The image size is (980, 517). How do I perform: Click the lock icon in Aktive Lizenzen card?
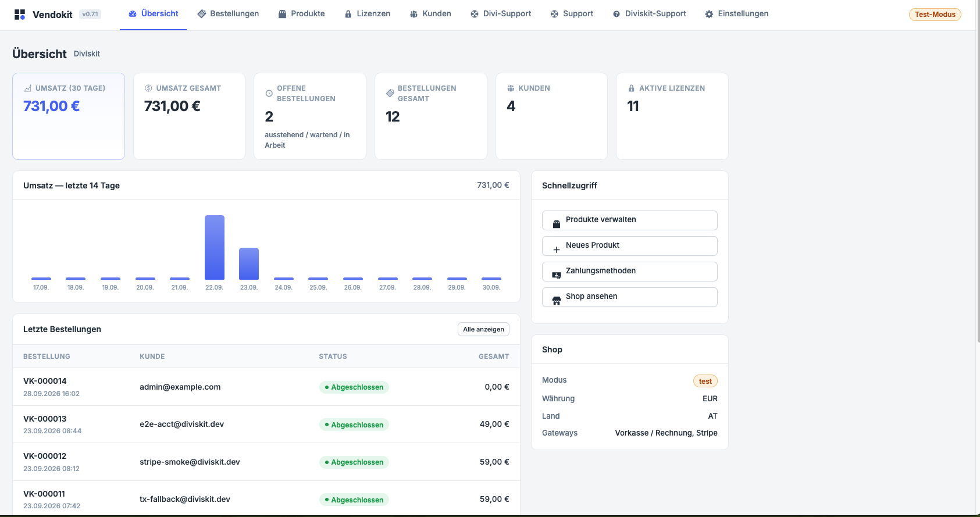pos(631,88)
